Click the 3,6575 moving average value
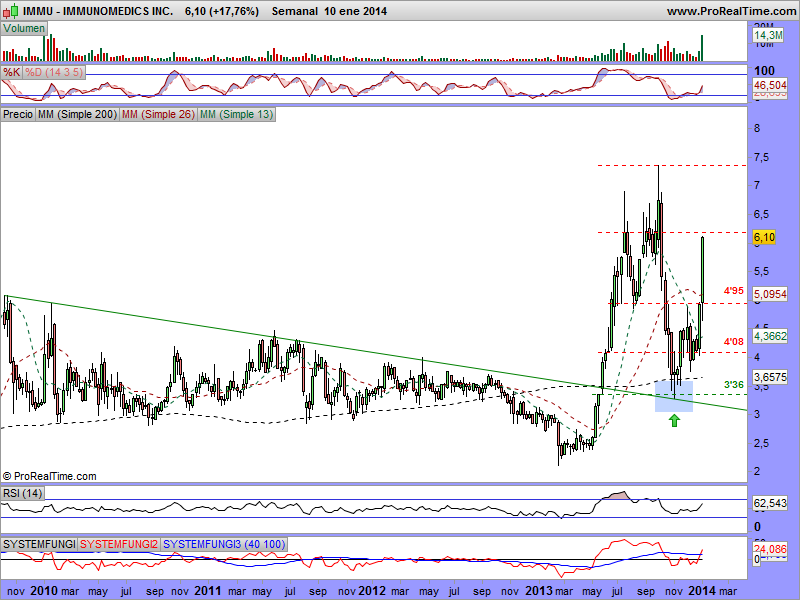The image size is (800, 600). 770,377
